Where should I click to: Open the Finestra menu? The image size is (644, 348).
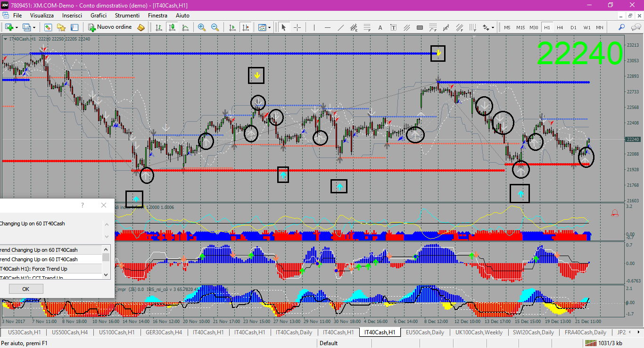157,16
